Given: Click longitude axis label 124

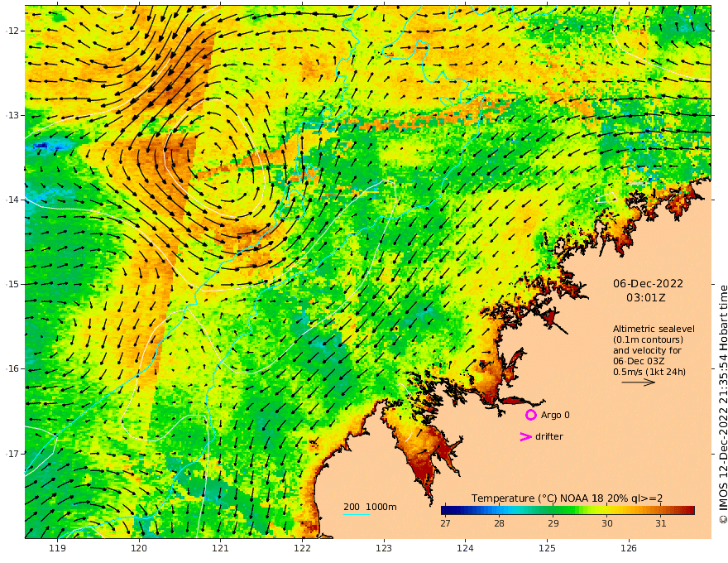Looking at the screenshot, I should point(465,548).
